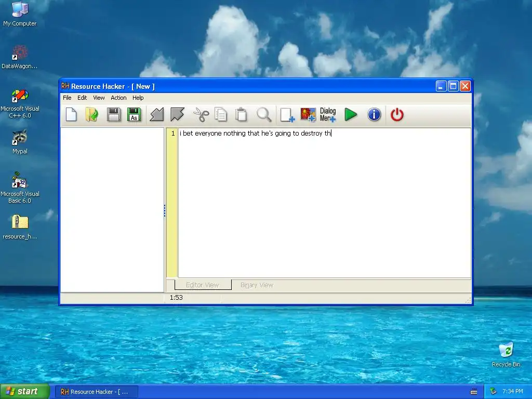Click the line number 1 in the gutter
This screenshot has height=399, width=532.
point(173,134)
